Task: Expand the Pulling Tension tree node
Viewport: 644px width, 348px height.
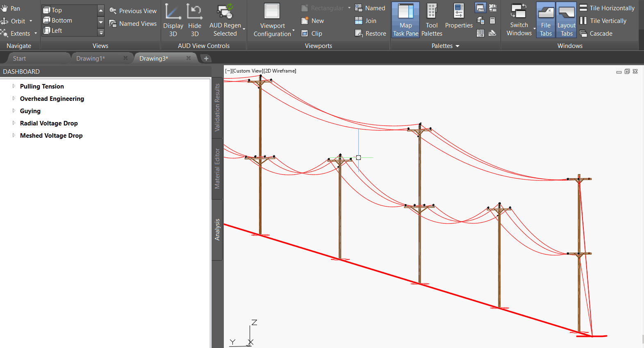Action: (14, 86)
